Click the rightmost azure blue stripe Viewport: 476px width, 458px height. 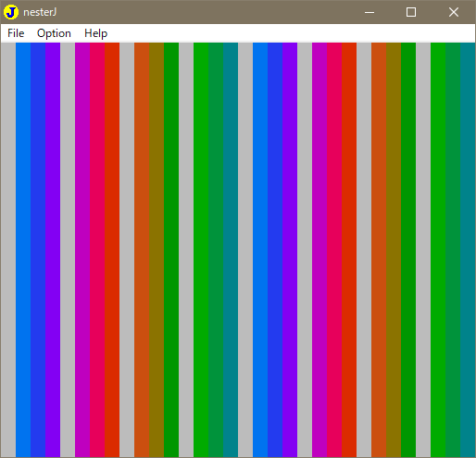[260, 250]
